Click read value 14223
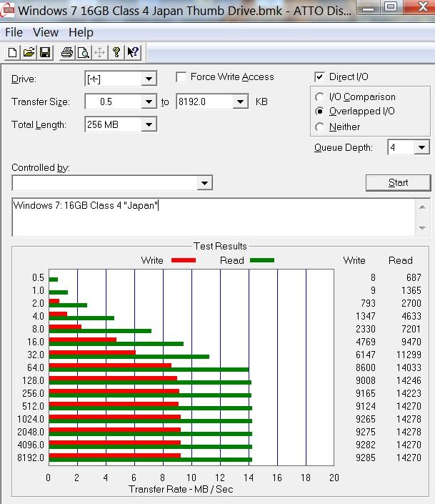The width and height of the screenshot is (435, 504). tap(409, 393)
